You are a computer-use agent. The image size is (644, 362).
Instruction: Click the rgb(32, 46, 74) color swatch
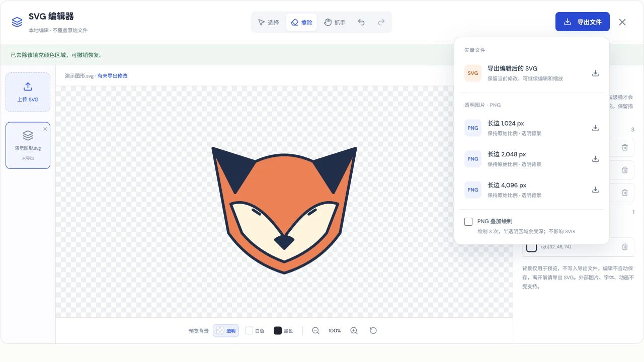tap(532, 247)
